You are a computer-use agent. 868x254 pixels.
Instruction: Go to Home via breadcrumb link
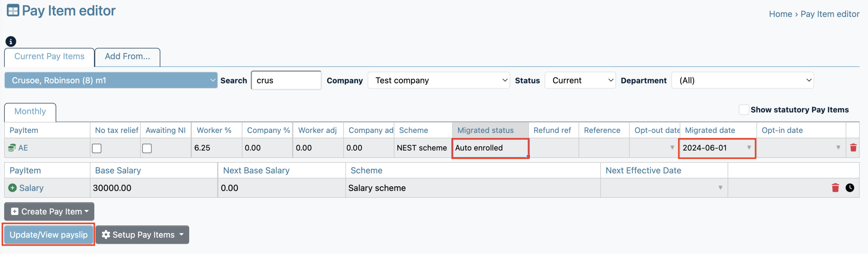pyautogui.click(x=780, y=14)
